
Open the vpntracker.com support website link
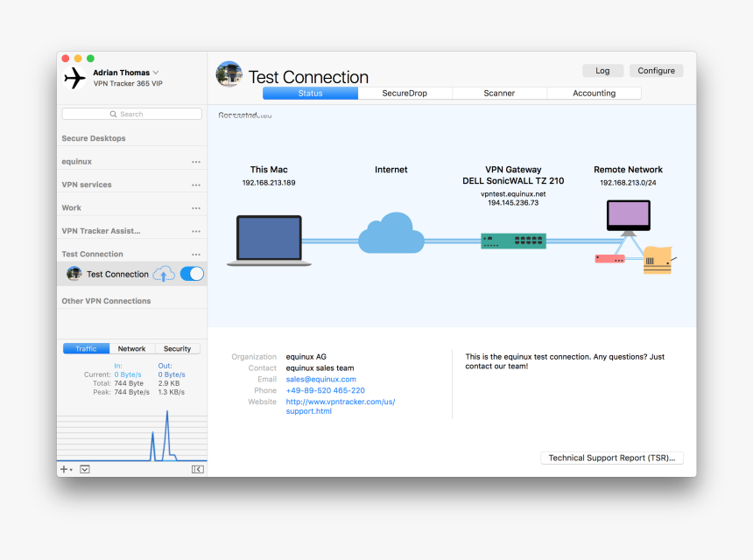[x=340, y=407]
